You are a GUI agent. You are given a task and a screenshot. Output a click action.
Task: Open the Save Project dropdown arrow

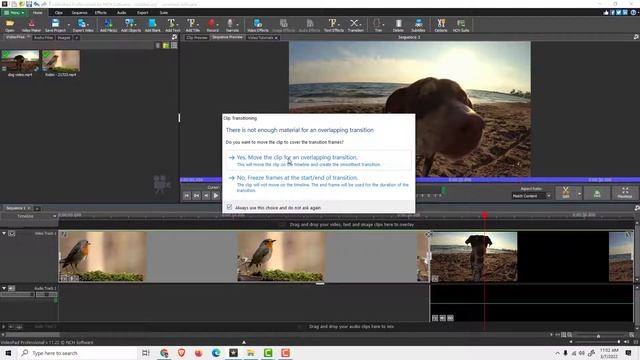69,25
